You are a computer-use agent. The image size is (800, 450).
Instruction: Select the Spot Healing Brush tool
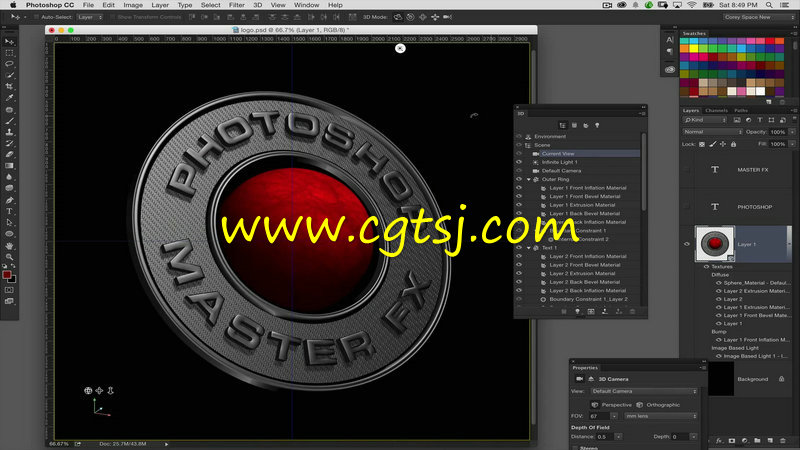[x=9, y=110]
